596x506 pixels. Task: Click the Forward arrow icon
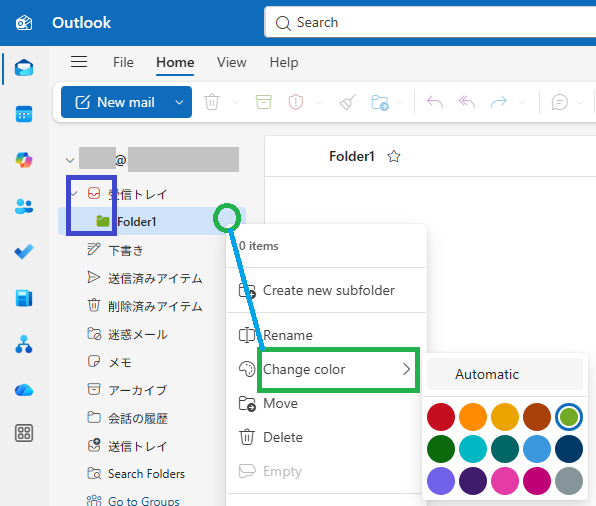[499, 102]
